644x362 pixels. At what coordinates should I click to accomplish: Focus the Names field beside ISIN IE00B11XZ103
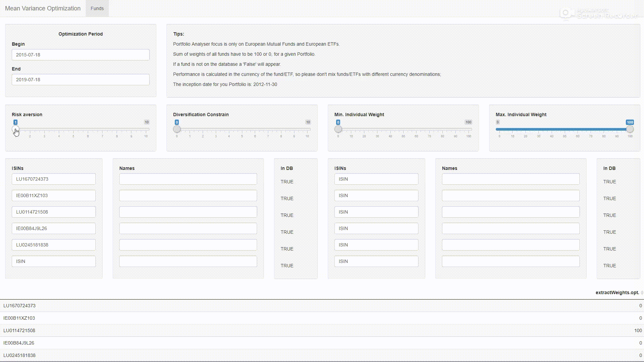click(188, 195)
